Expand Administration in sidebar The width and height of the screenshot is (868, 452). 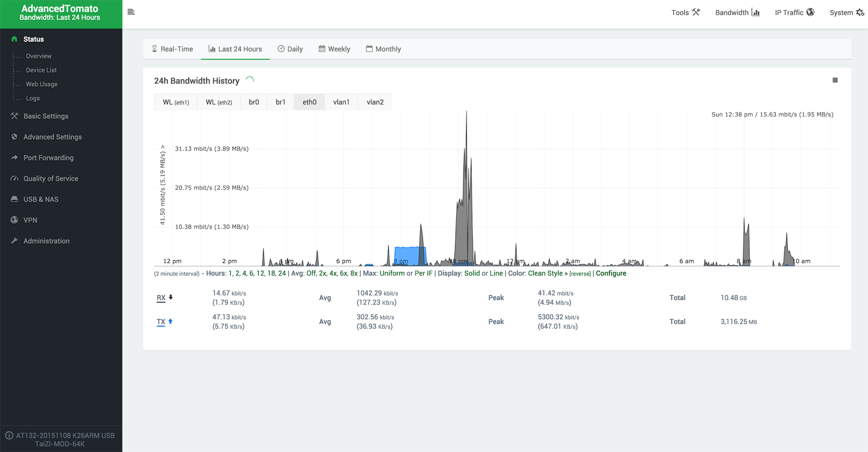point(61,241)
